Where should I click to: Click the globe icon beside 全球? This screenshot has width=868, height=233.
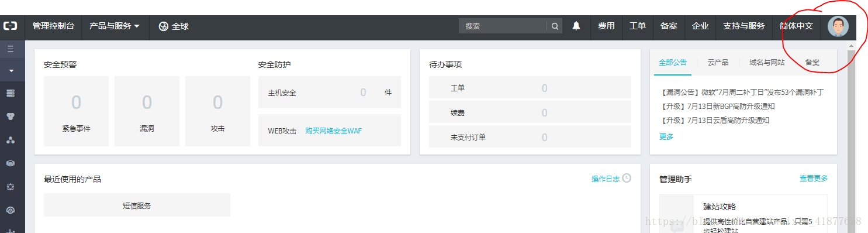[164, 26]
